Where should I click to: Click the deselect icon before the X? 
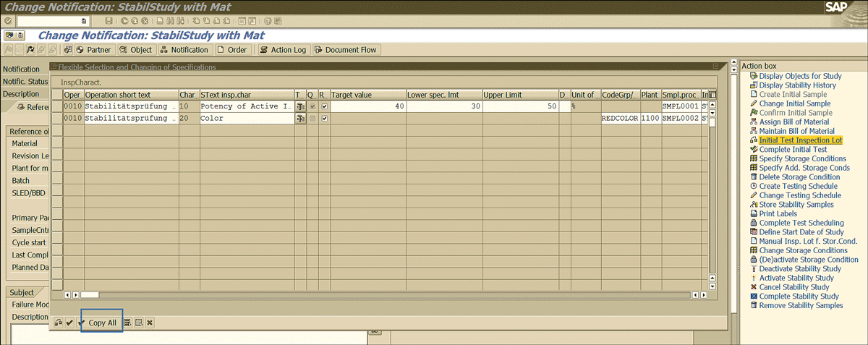(138, 323)
